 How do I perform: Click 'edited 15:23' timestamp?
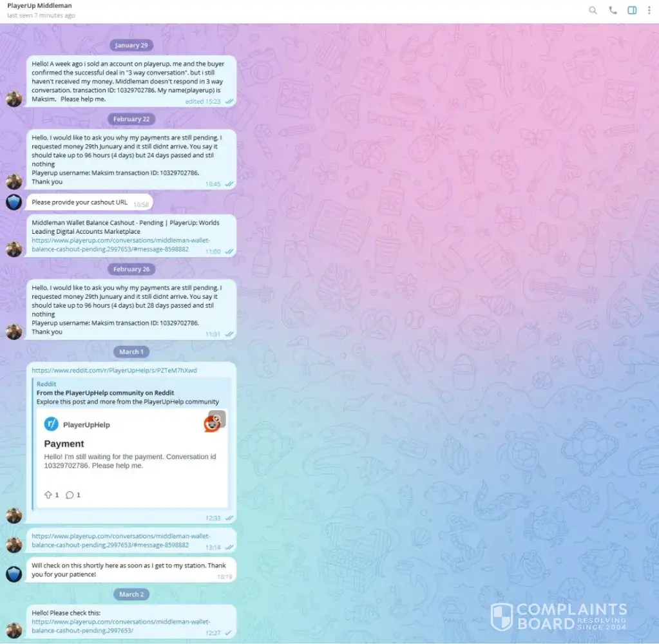[202, 101]
